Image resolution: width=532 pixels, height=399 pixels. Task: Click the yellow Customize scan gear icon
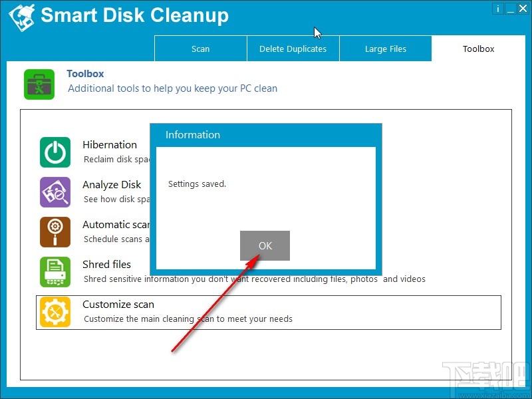(x=55, y=312)
